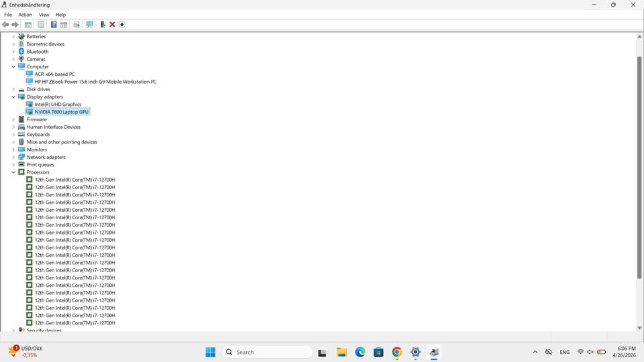Viewport: 644px width, 362px height.
Task: Open the Help menu
Action: [61, 14]
